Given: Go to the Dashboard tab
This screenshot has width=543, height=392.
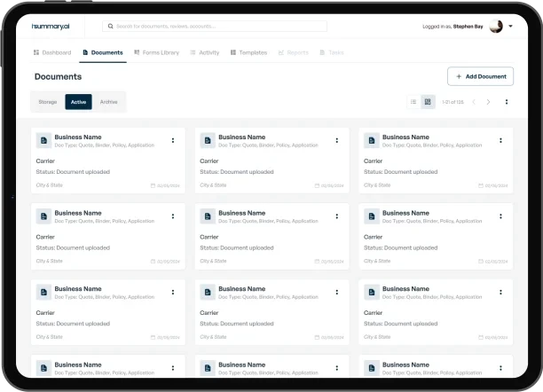Looking at the screenshot, I should pyautogui.click(x=52, y=52).
